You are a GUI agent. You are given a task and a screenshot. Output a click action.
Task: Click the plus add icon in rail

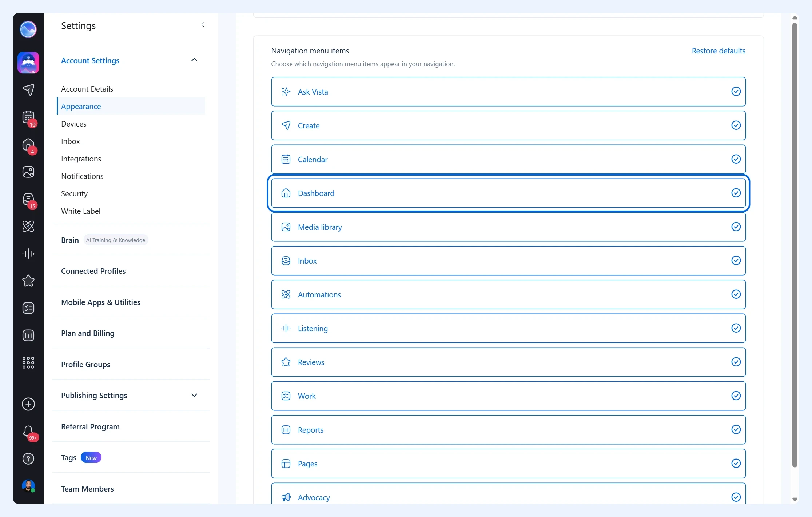pyautogui.click(x=28, y=404)
